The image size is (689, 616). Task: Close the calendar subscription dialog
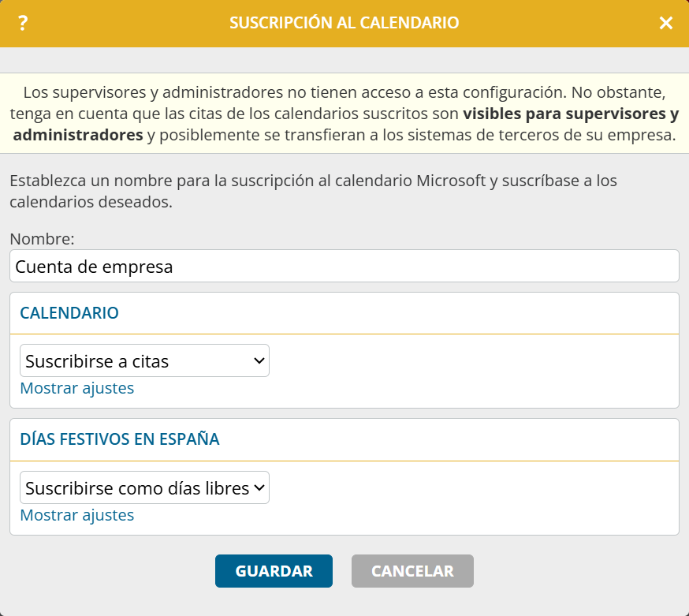pyautogui.click(x=666, y=24)
